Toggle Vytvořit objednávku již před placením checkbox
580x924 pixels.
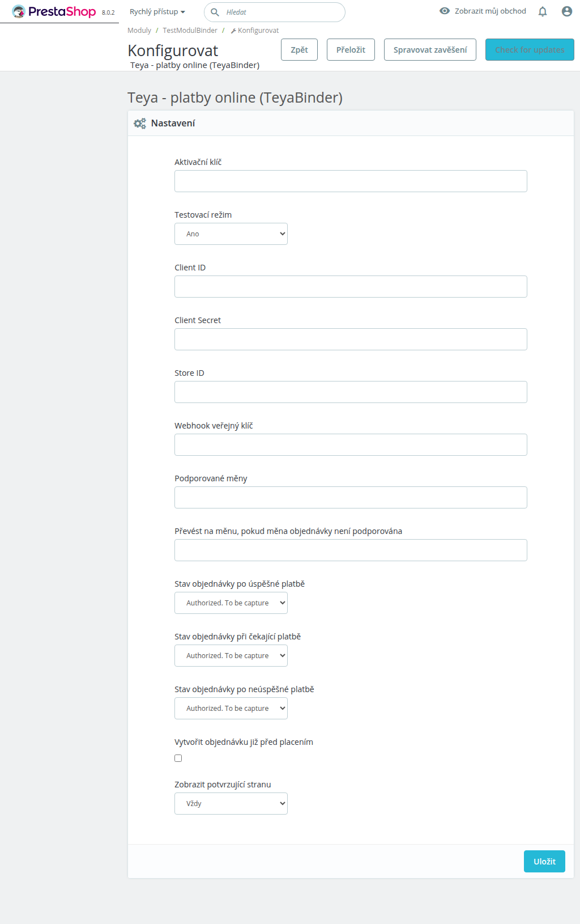178,758
